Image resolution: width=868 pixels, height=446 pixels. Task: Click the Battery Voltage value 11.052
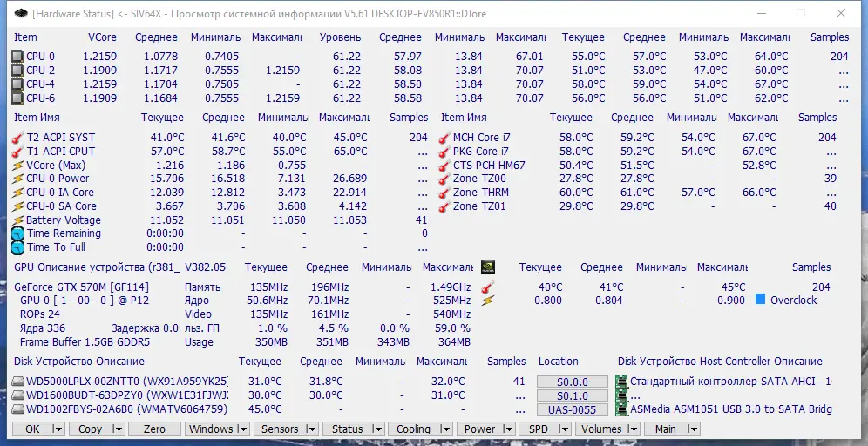point(166,220)
